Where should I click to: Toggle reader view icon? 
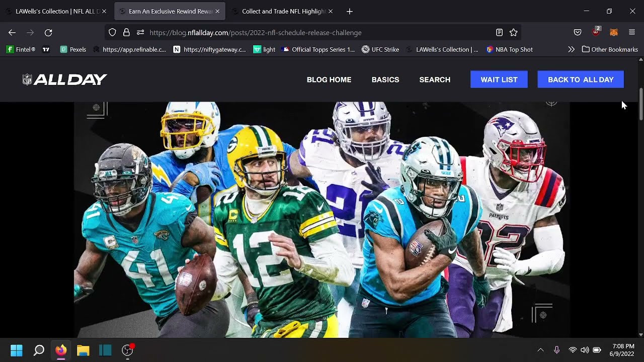499,33
